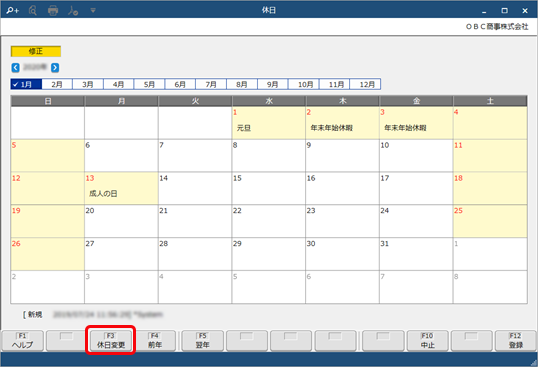Switch to the 3月 tab
538x367 pixels.
(88, 84)
